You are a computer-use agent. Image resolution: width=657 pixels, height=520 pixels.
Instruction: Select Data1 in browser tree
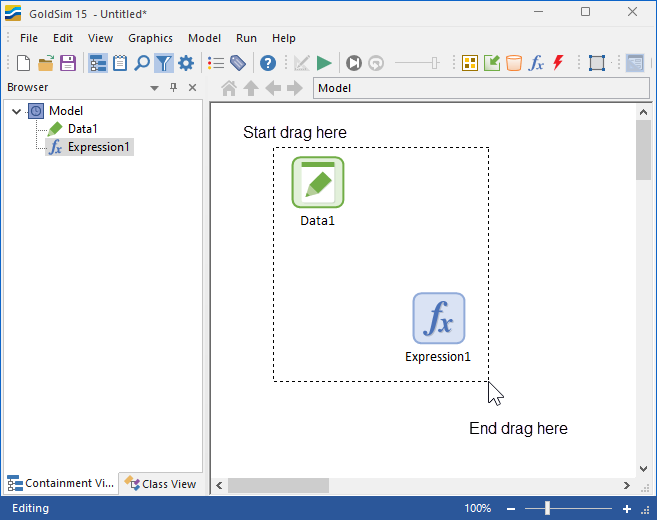(x=83, y=129)
